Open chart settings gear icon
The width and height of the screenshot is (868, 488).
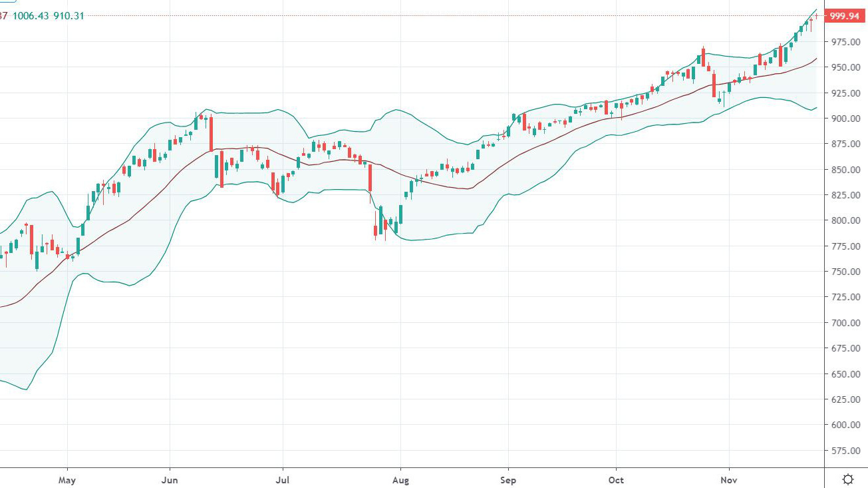[848, 479]
